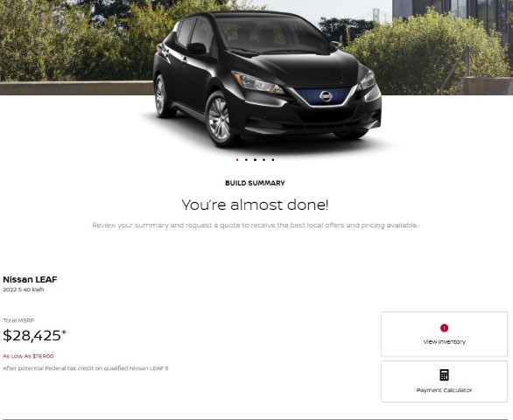
Task: Click the BUILD SUMMARY heading
Action: coord(255,183)
